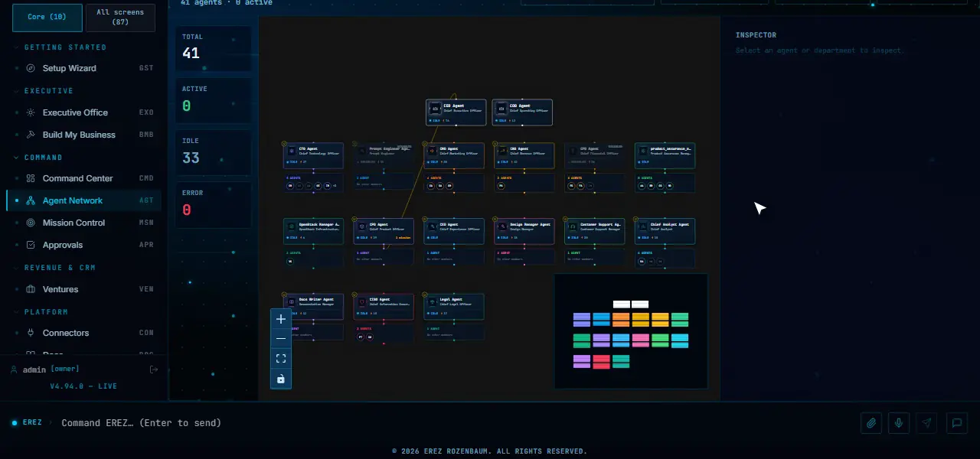Zoom out of the agent graph
Image resolution: width=980 pixels, height=459 pixels.
tap(281, 339)
